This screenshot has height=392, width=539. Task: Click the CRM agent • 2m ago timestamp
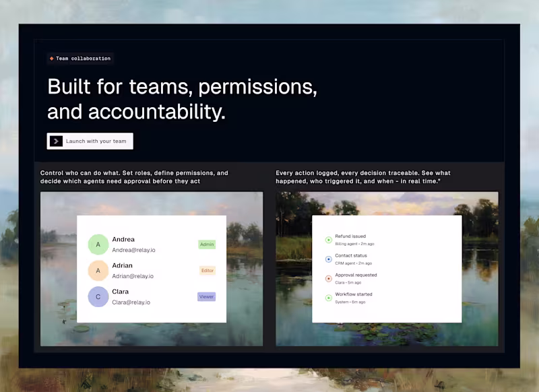coord(353,263)
